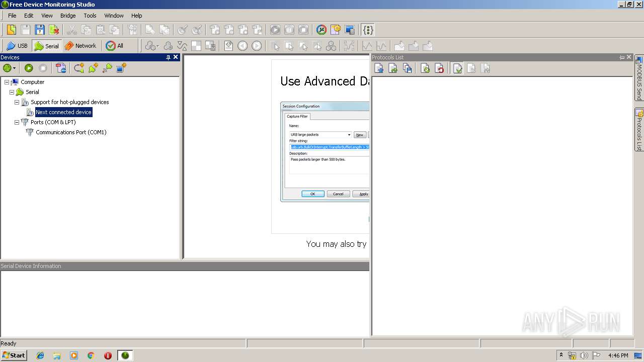Pin the Devices panel
Screen dimensions: 644x362
(x=168, y=57)
